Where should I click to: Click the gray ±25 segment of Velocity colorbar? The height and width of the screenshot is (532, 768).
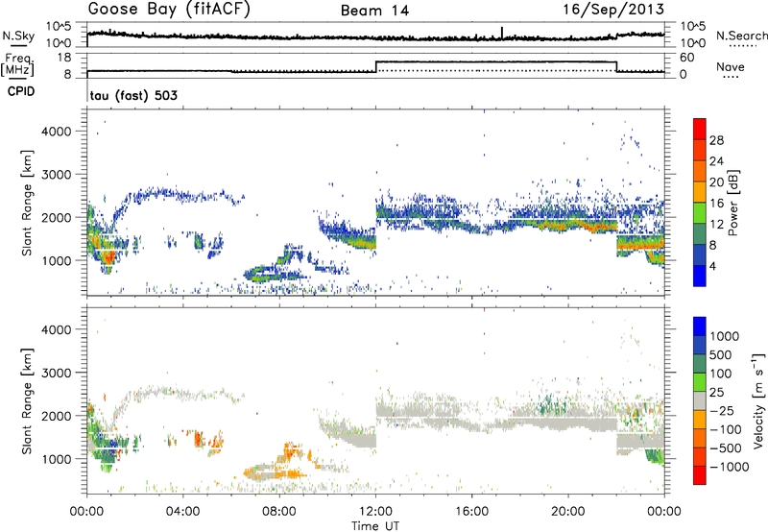click(700, 400)
